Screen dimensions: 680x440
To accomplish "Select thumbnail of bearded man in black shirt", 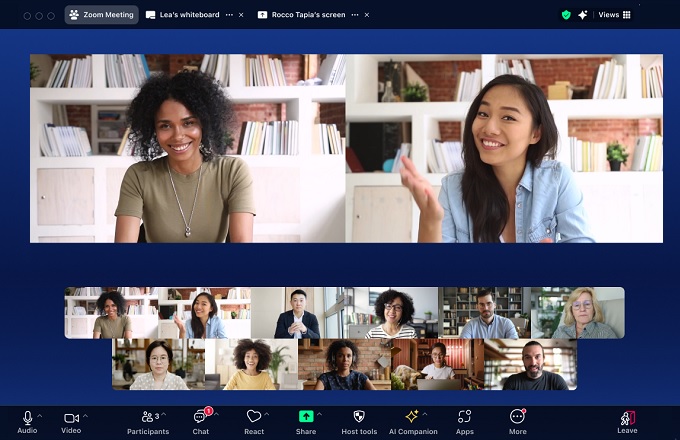I will point(530,364).
